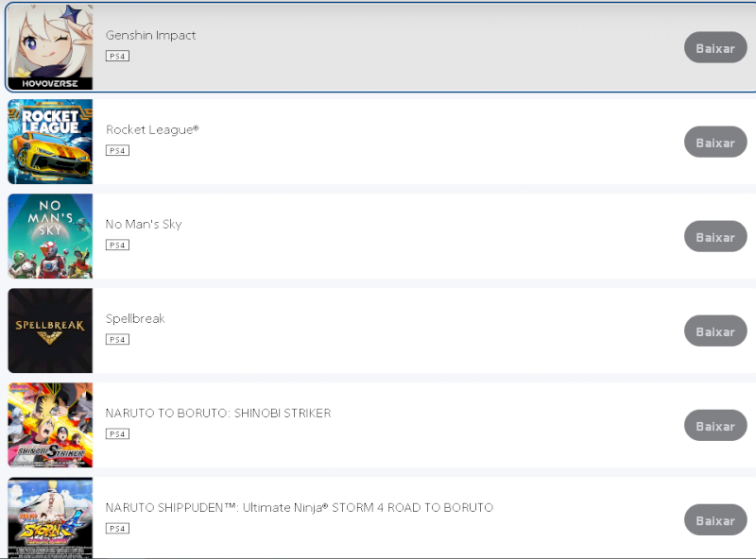
Task: Select the Spellbreak title text
Action: 135,318
